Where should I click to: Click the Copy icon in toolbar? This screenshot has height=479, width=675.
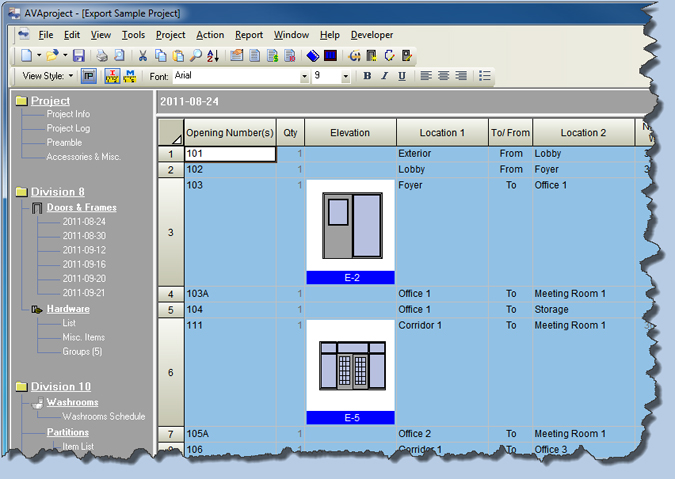click(161, 56)
